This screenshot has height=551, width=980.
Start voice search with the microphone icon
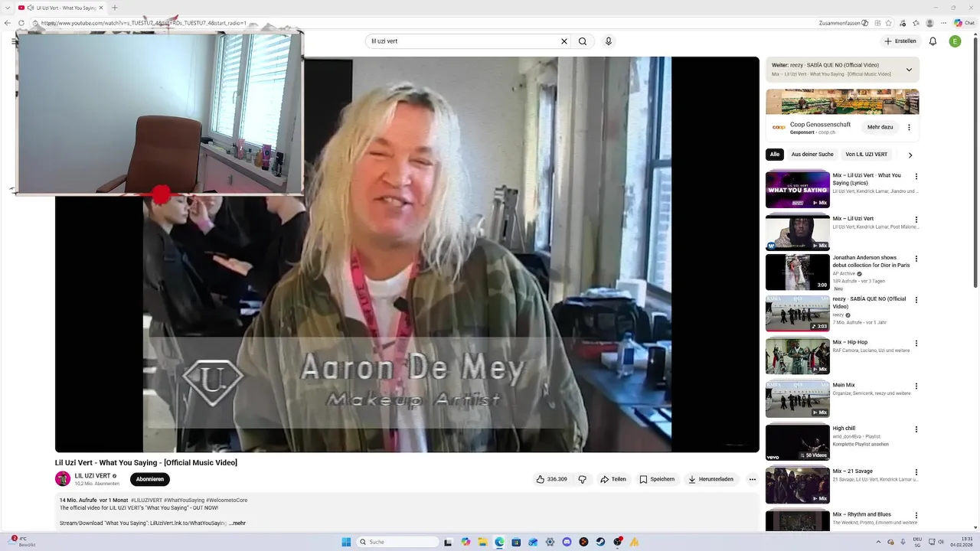tap(609, 41)
